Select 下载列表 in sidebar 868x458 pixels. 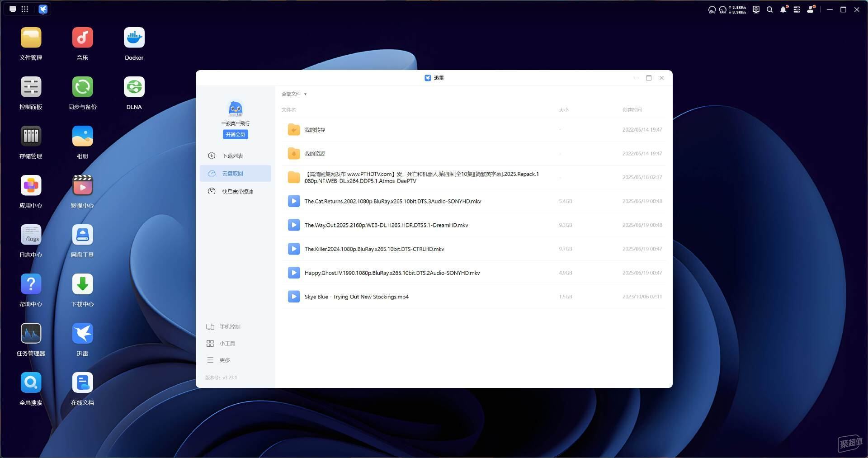(236, 156)
